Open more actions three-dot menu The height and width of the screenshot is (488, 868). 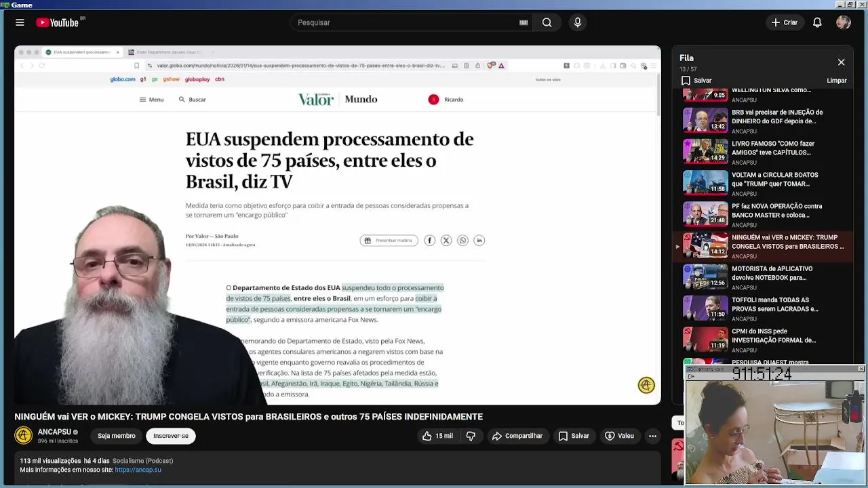[x=652, y=436]
